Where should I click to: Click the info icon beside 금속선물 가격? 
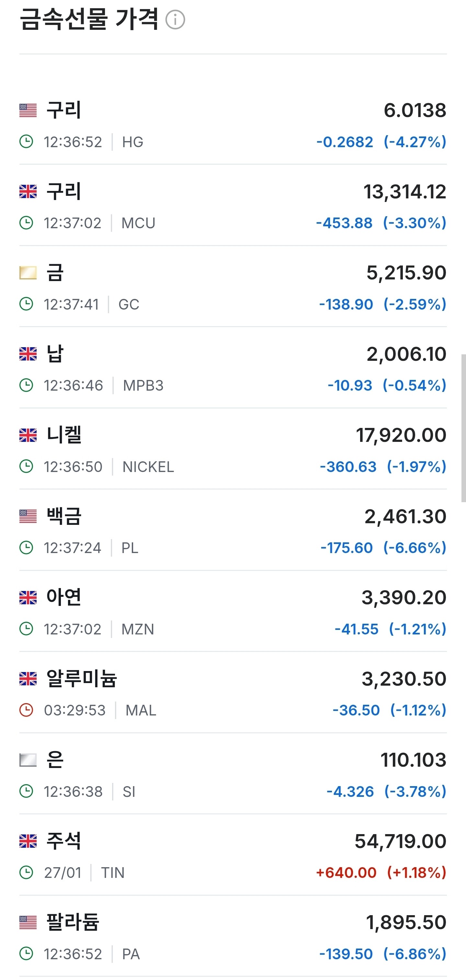pos(175,20)
